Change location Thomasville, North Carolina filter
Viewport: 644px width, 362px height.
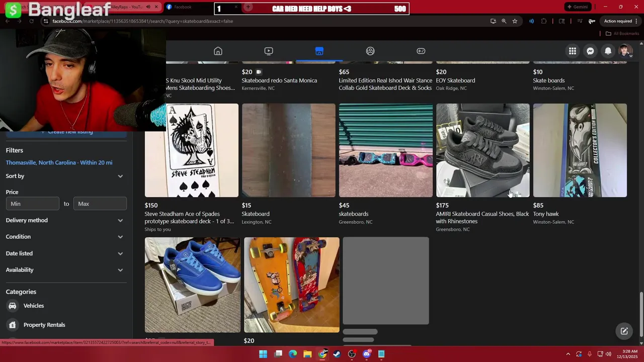[59, 162]
